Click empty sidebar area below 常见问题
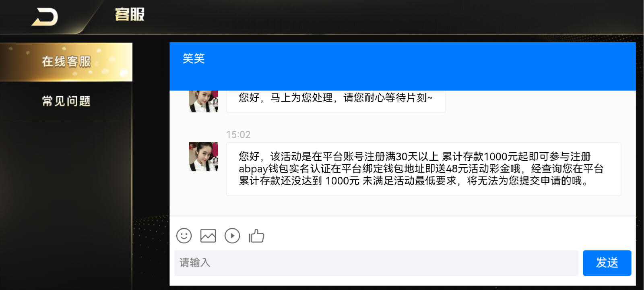Screen dimensions: 644x290 [x=66, y=201]
